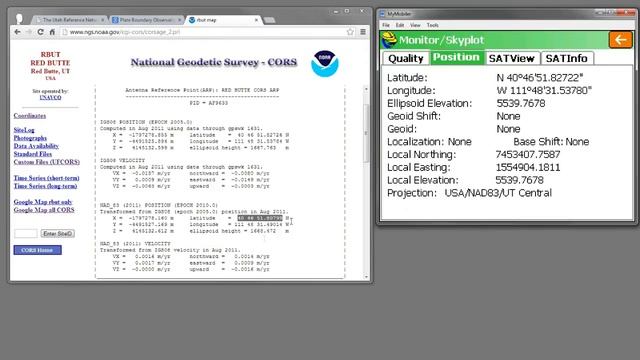Bookmark page with star icon
Image resolution: width=640 pixels, height=360 pixels.
pyautogui.click(x=350, y=32)
